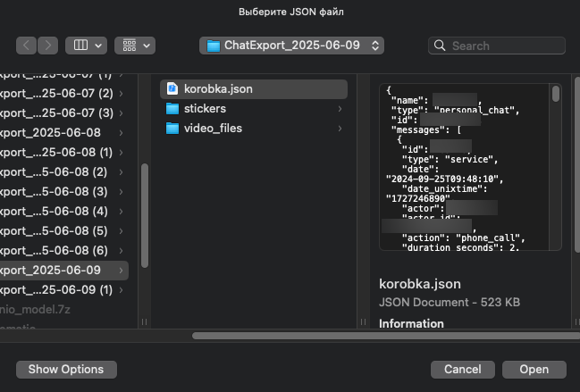Open the column view switcher
Viewport: 580px width, 392px height.
coord(86,46)
